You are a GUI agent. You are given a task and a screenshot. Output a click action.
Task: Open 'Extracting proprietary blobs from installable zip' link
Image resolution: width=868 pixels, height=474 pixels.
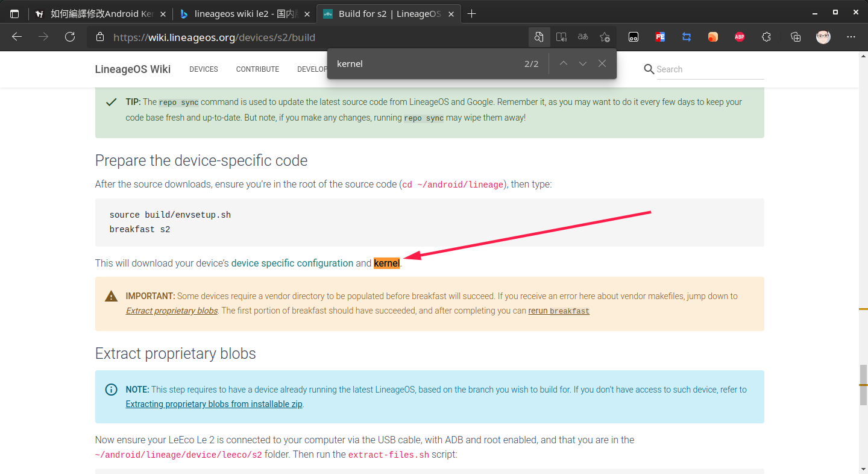[214, 405]
